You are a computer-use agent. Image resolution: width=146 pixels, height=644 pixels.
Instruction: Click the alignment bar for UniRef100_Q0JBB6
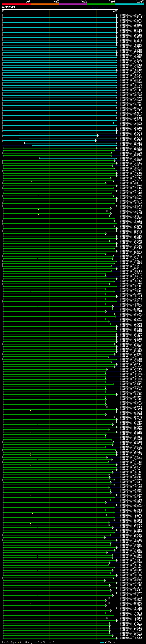pyautogui.click(x=50, y=140)
